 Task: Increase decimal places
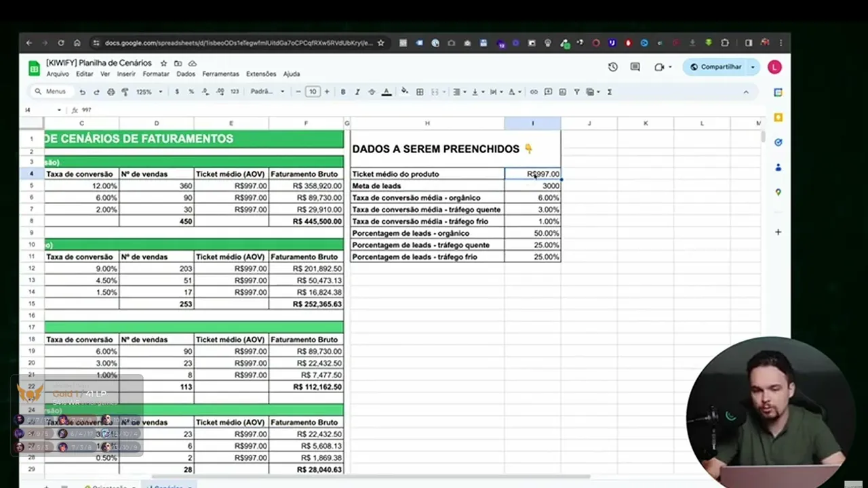pos(220,91)
